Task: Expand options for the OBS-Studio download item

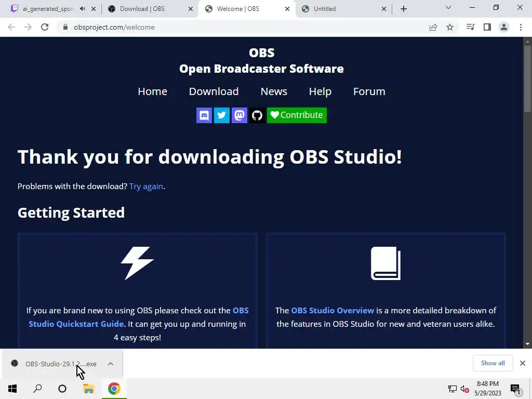Action: point(111,364)
